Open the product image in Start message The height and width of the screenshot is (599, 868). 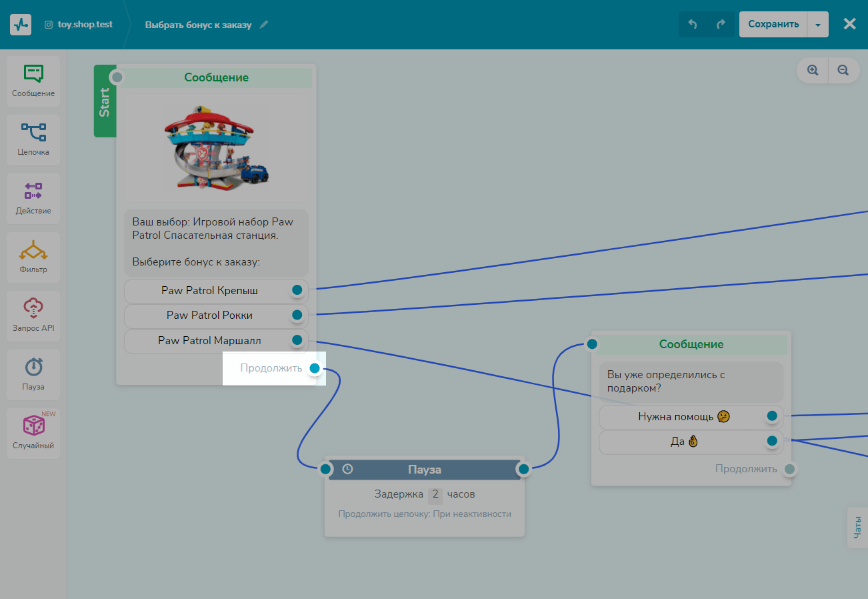[216, 147]
